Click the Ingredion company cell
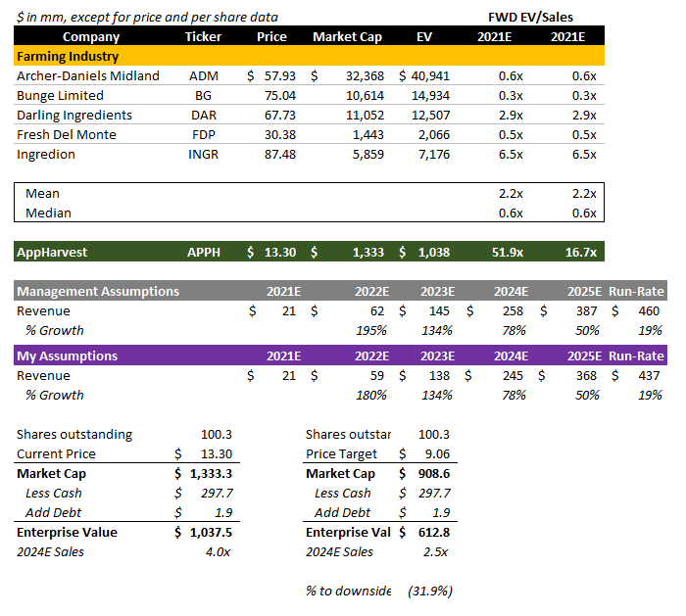 tap(46, 155)
